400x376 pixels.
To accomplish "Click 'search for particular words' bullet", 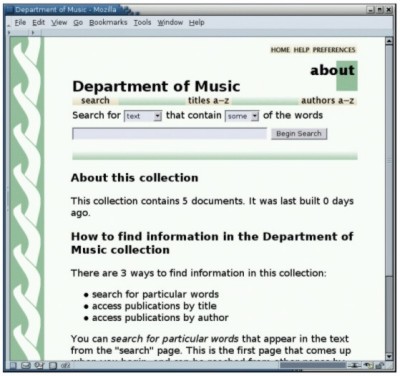I will tap(155, 294).
